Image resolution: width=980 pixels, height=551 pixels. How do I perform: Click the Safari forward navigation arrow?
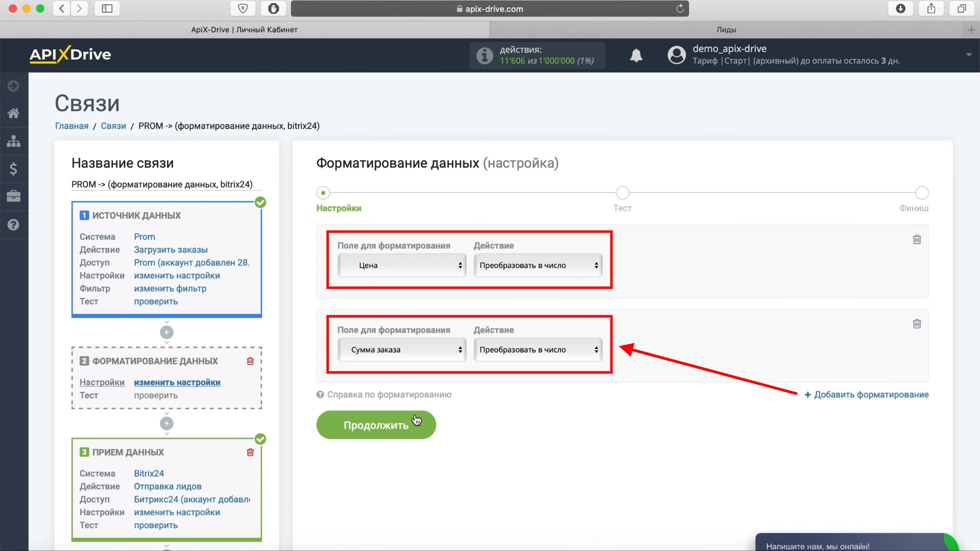79,8
